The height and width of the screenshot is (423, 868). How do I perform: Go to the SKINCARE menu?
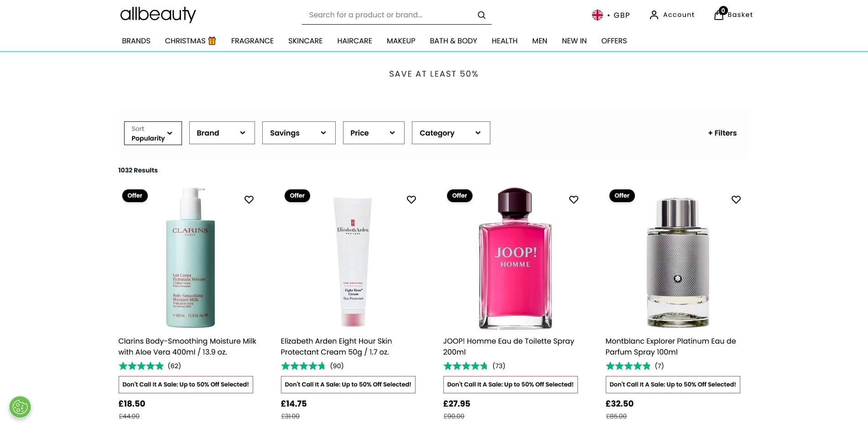pyautogui.click(x=305, y=41)
